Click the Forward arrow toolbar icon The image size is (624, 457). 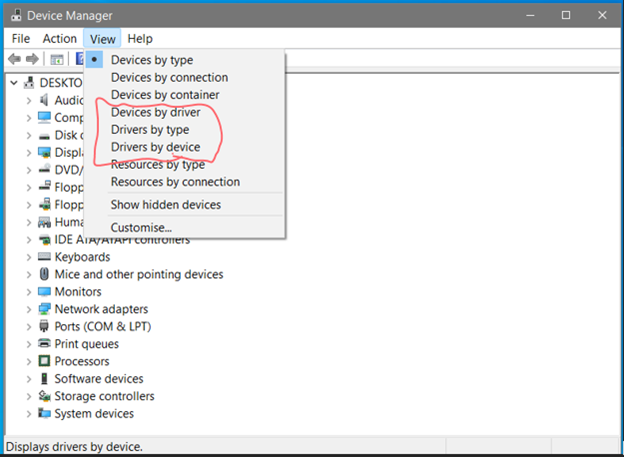pyautogui.click(x=32, y=59)
